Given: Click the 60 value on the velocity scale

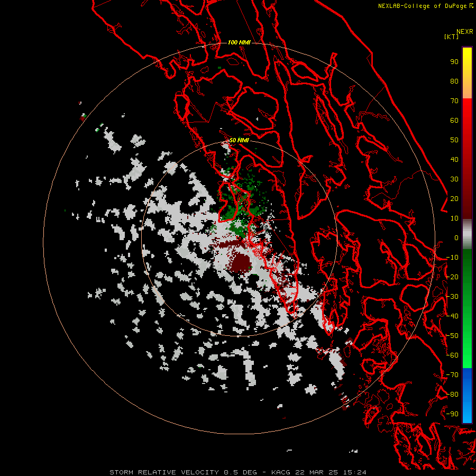Looking at the screenshot, I should click(454, 121).
